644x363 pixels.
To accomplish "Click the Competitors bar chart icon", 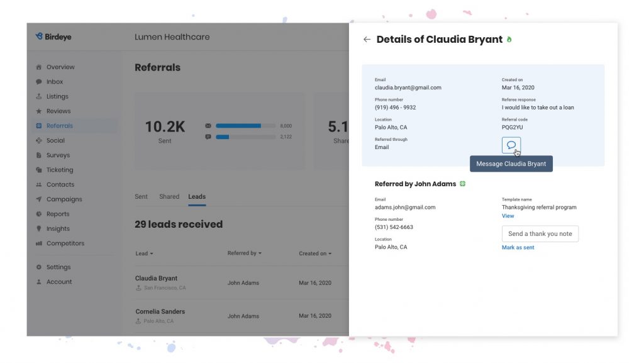I will tap(38, 243).
